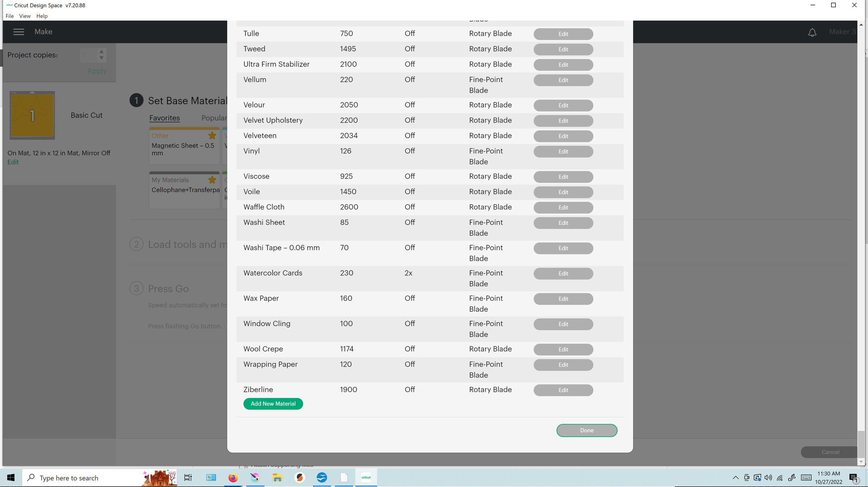The image size is (868, 487).
Task: Open the Windows Start menu
Action: [11, 478]
